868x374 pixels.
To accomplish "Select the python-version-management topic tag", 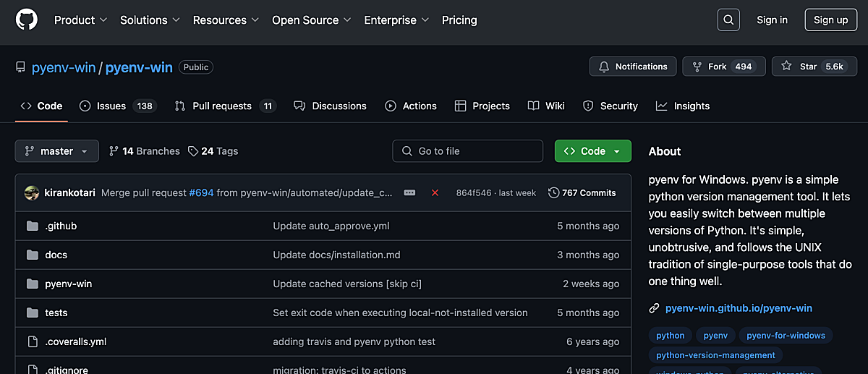I will tap(715, 355).
